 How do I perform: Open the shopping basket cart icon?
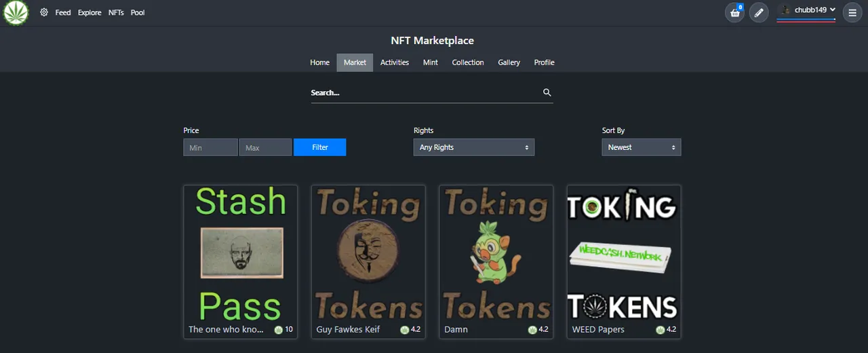734,13
